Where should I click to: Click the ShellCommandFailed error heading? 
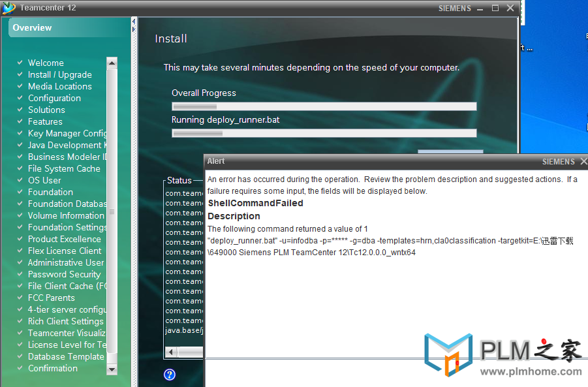pos(255,203)
